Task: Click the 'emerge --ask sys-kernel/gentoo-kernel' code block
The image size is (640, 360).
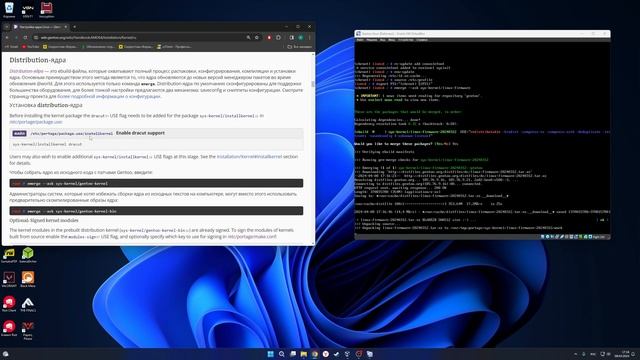Action: (x=156, y=183)
